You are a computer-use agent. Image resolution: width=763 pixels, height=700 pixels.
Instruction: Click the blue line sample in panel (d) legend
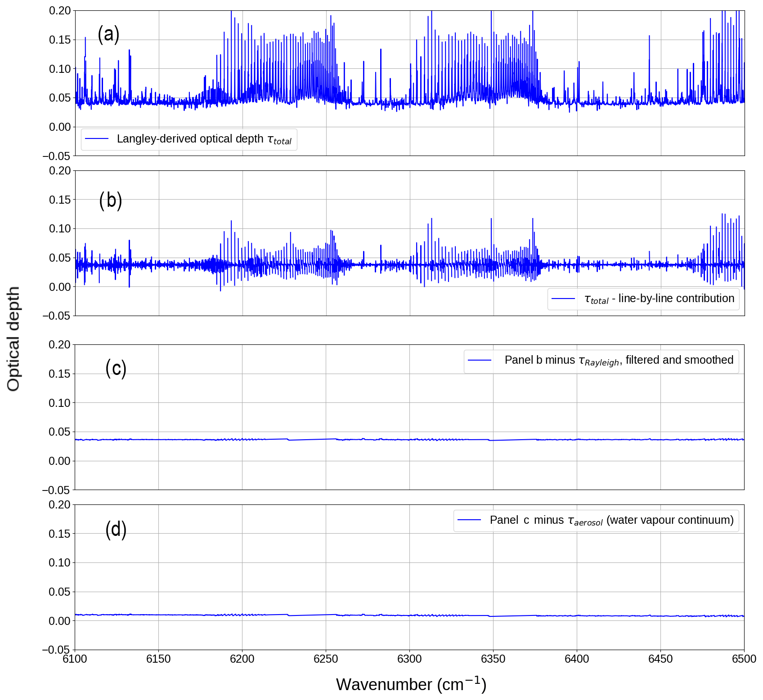tap(469, 520)
